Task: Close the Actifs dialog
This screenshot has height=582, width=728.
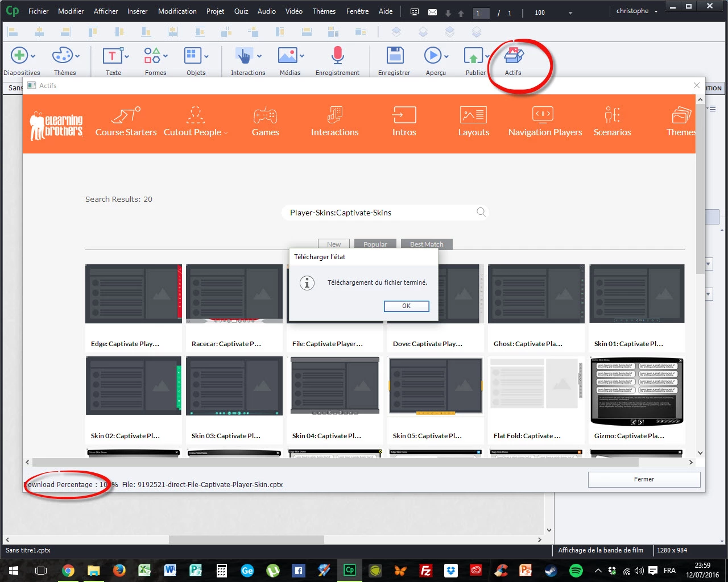Action: [697, 85]
